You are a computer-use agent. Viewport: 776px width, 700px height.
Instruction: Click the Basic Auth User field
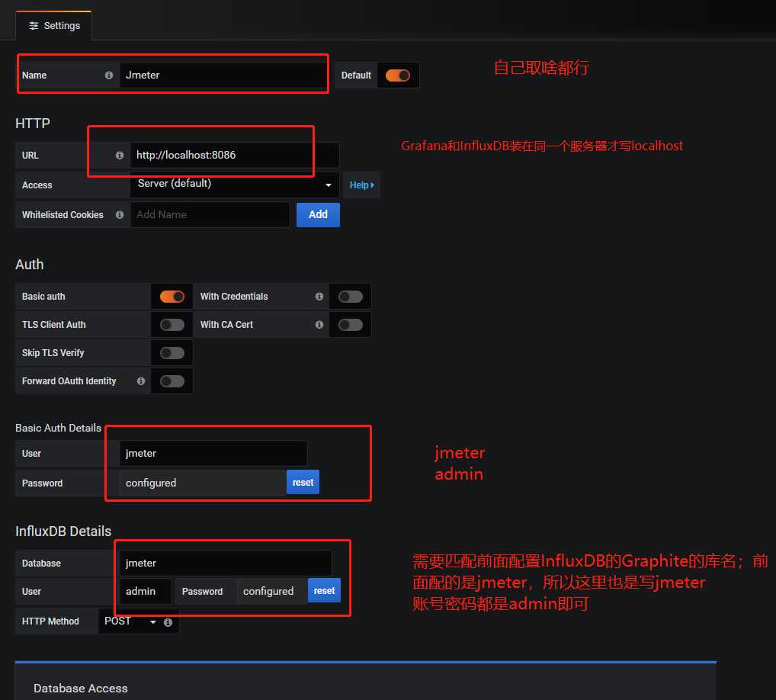pyautogui.click(x=213, y=454)
